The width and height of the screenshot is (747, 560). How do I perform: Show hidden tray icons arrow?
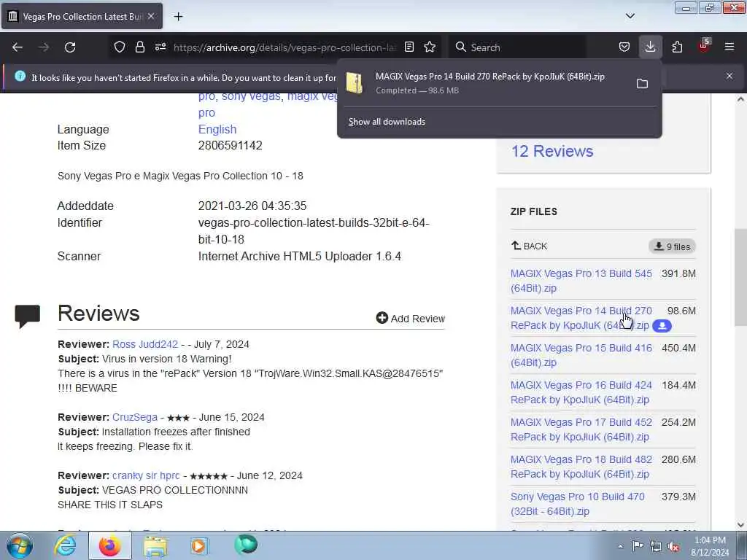620,546
